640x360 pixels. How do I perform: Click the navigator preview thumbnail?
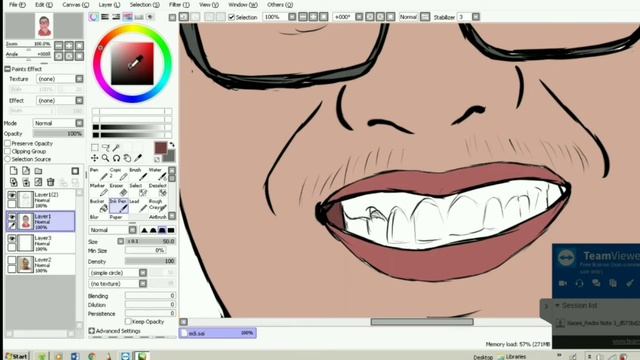[x=44, y=25]
